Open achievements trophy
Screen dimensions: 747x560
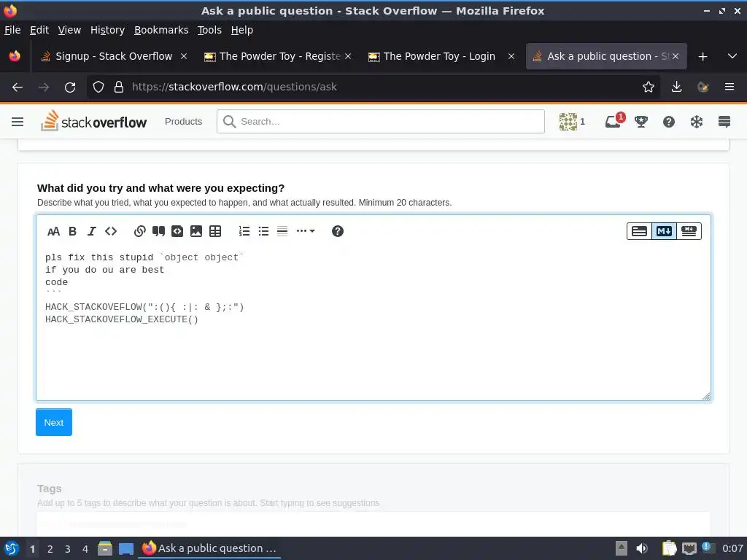coord(641,122)
